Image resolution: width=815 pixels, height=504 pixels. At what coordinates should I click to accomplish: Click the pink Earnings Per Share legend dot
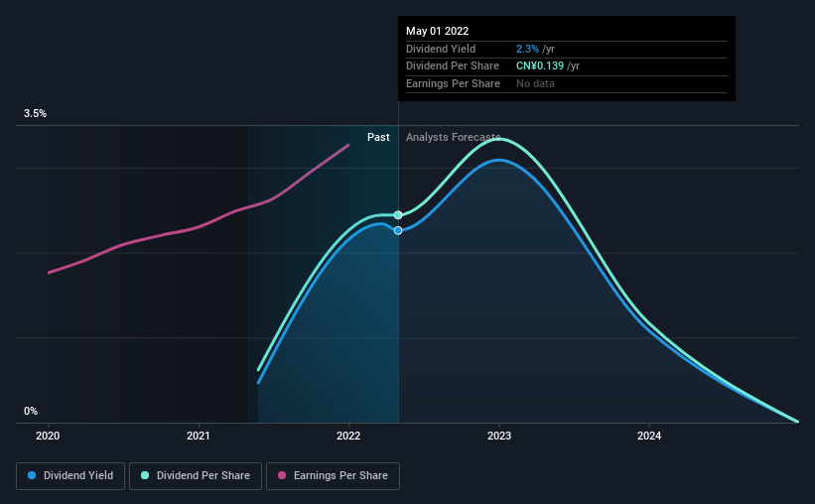coord(282,475)
